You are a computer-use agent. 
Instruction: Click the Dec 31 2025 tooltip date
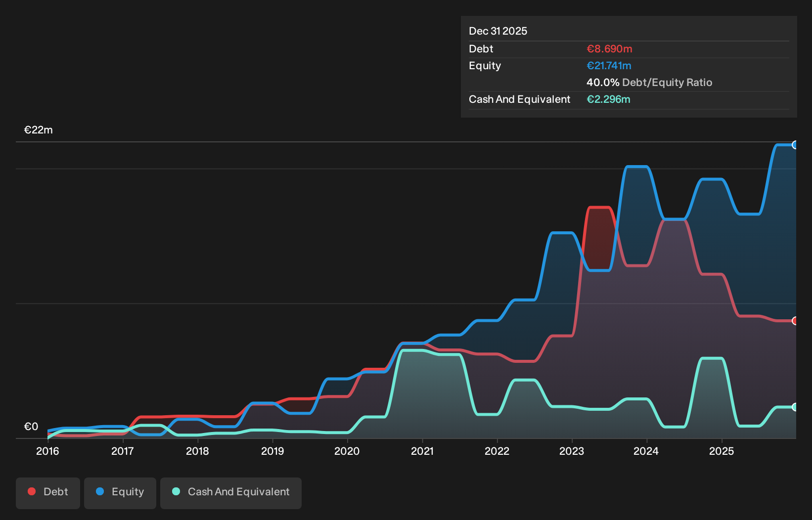498,31
